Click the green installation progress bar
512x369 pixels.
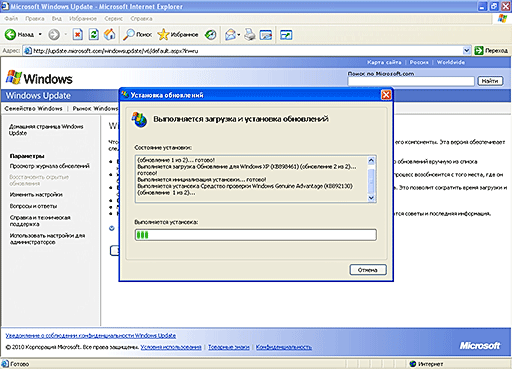click(x=256, y=235)
